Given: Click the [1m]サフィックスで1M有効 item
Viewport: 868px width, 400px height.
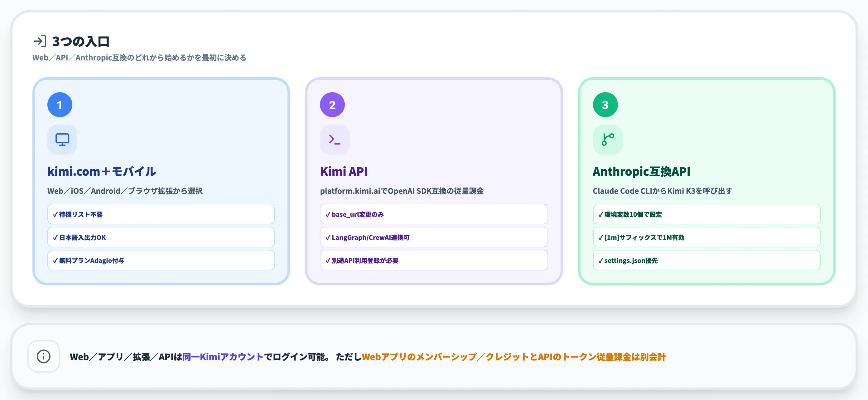Looking at the screenshot, I should (x=706, y=237).
